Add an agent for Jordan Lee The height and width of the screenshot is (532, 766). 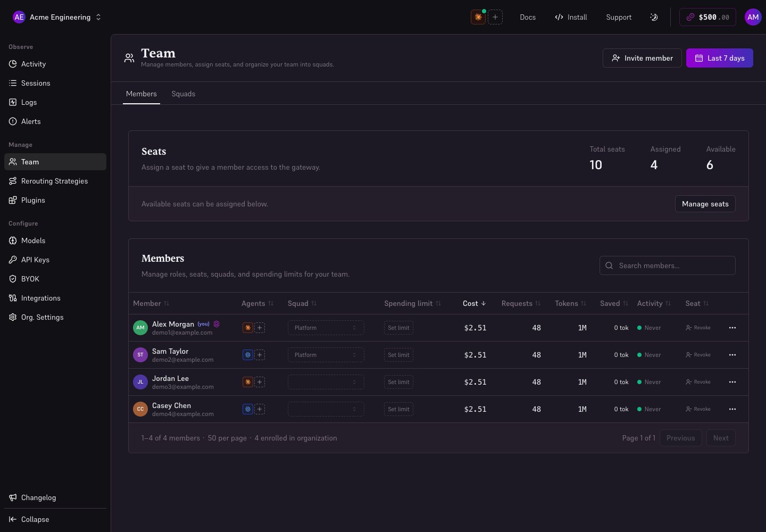coord(260,382)
